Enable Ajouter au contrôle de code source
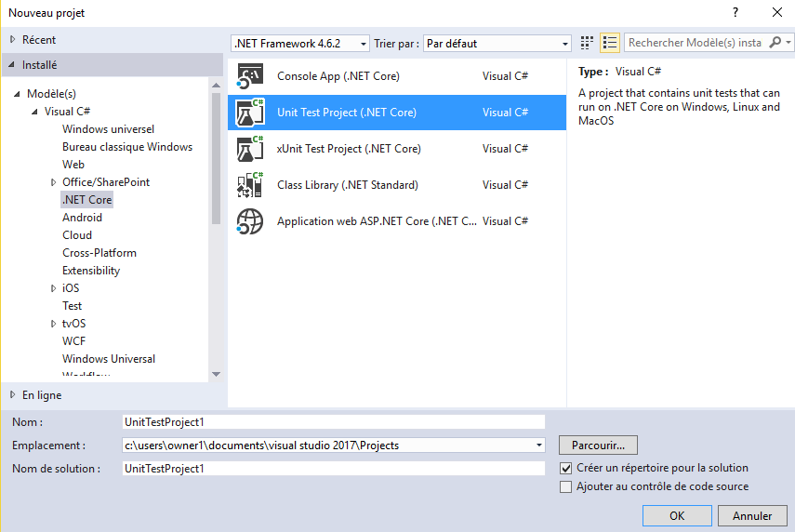Viewport: 795px width, 532px height. point(566,486)
